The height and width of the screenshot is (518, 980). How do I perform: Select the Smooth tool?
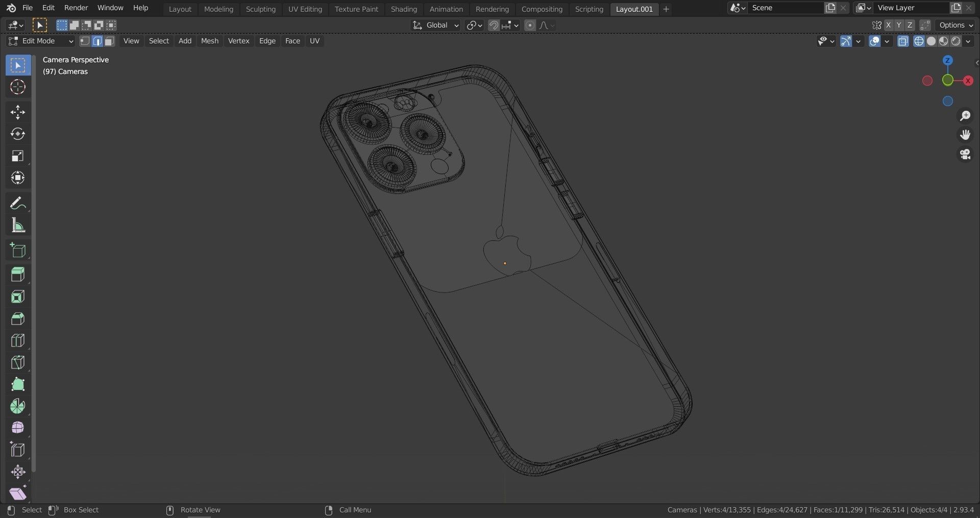pos(18,428)
